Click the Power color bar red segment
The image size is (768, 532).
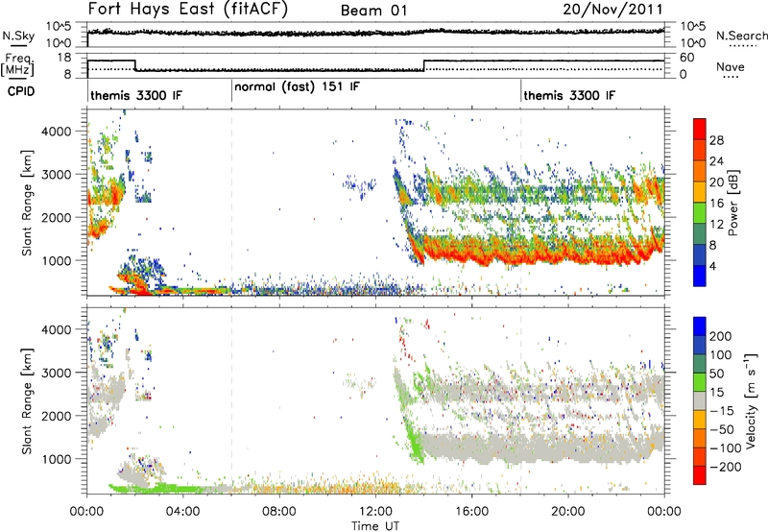point(700,129)
